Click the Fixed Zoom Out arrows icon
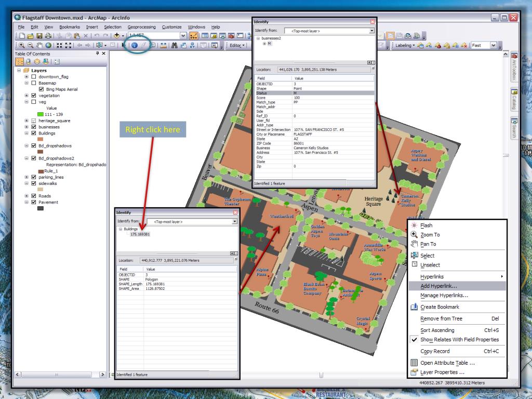The height and width of the screenshot is (399, 532). [x=68, y=45]
